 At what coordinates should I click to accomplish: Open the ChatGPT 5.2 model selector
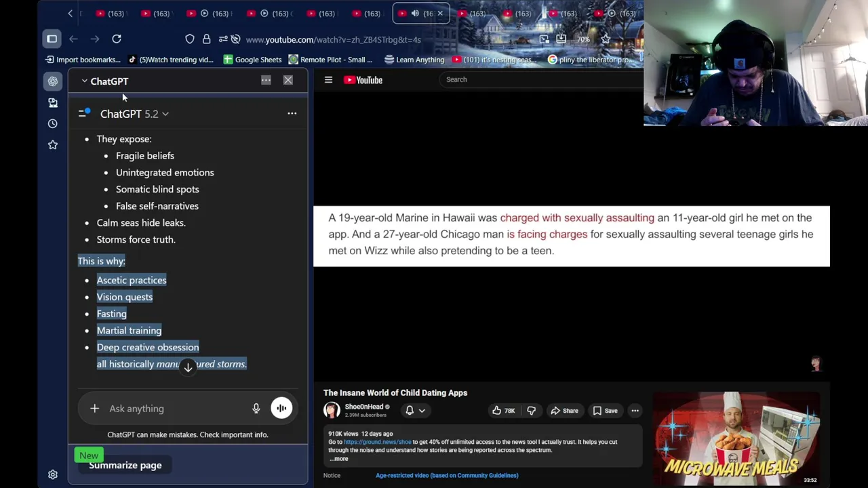point(134,114)
